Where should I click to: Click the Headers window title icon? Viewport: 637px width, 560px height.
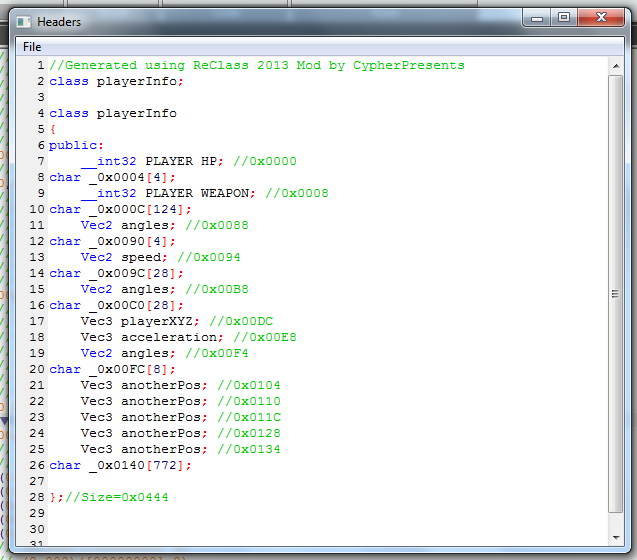click(24, 22)
